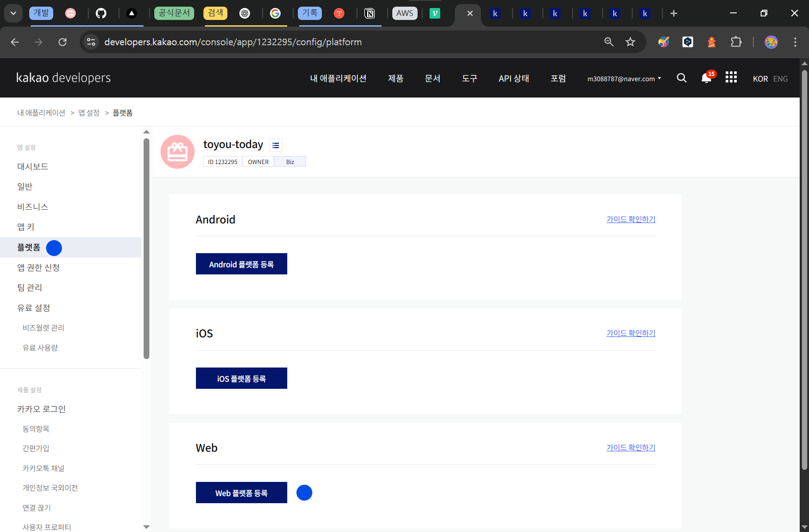Click the Web 플랫폼 등록 button
Image resolution: width=809 pixels, height=532 pixels.
pyautogui.click(x=242, y=493)
